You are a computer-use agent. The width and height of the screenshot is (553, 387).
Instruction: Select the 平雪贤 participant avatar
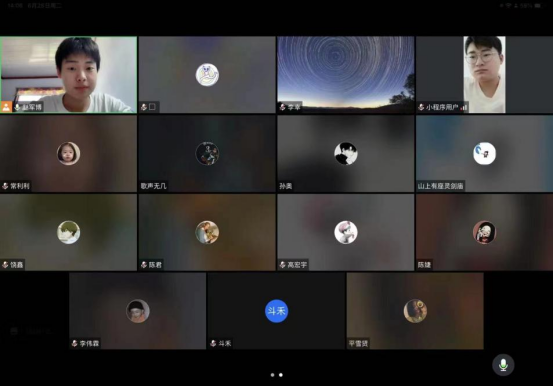coord(415,311)
